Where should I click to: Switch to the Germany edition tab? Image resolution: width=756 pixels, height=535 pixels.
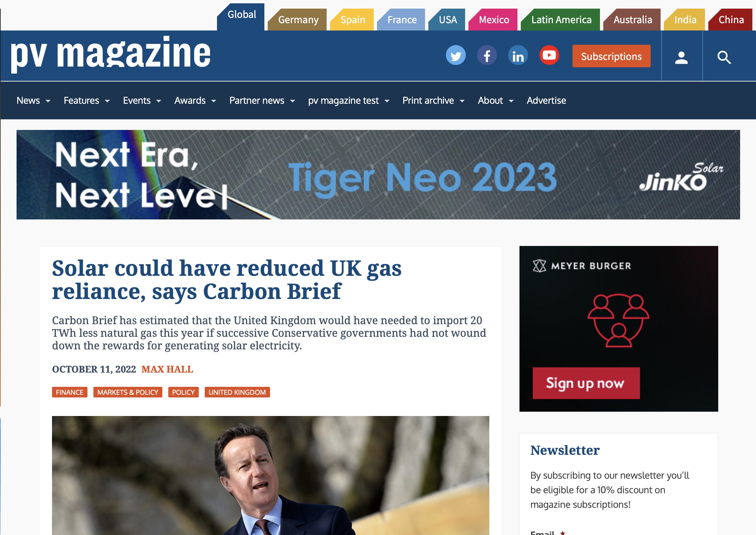click(298, 20)
